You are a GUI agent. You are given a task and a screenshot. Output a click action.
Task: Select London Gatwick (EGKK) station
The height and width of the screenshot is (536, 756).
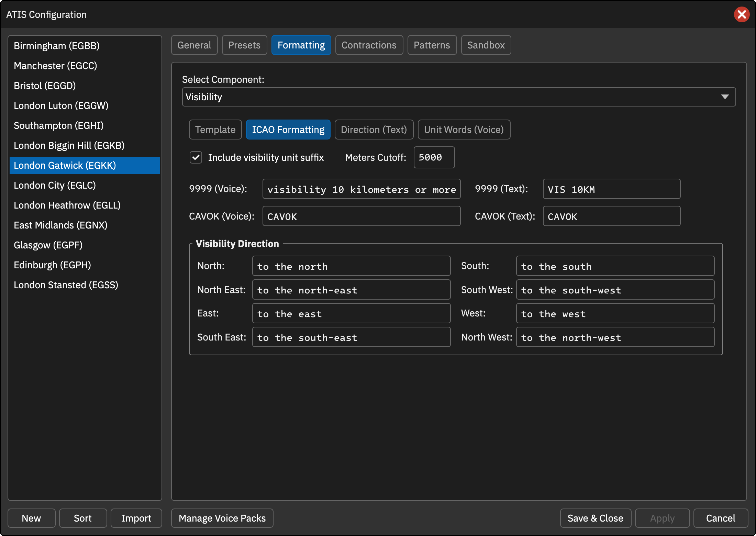coord(85,165)
